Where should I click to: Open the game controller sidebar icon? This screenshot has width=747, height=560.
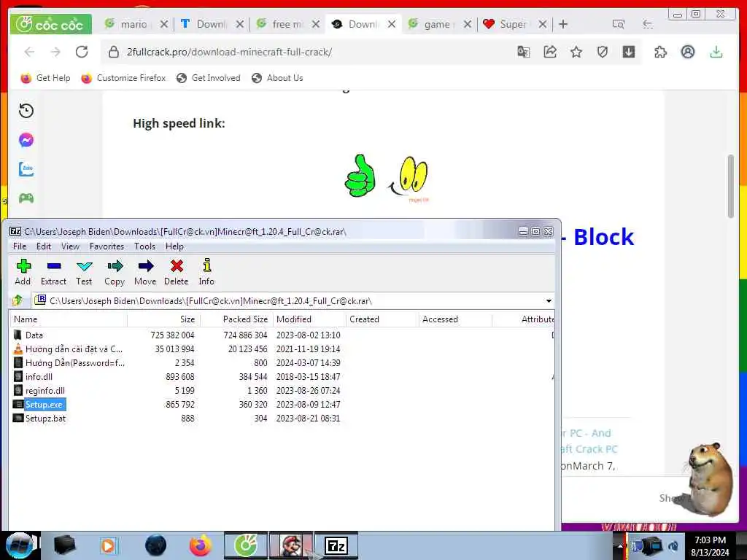26,198
